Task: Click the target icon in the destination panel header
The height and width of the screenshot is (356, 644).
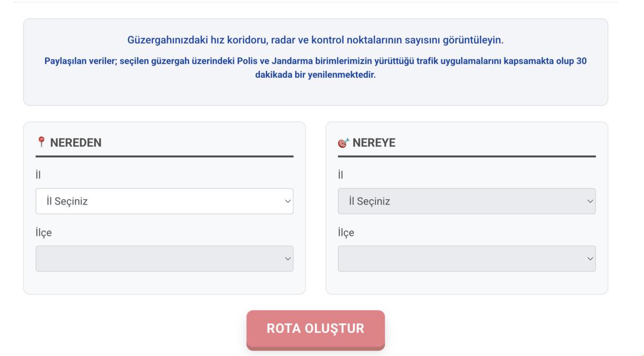Action: (342, 143)
